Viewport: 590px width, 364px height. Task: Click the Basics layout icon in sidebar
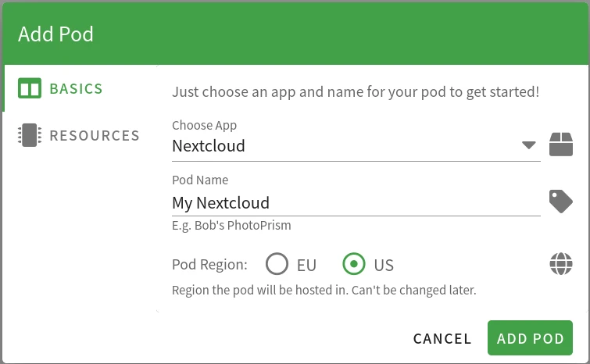coord(30,88)
